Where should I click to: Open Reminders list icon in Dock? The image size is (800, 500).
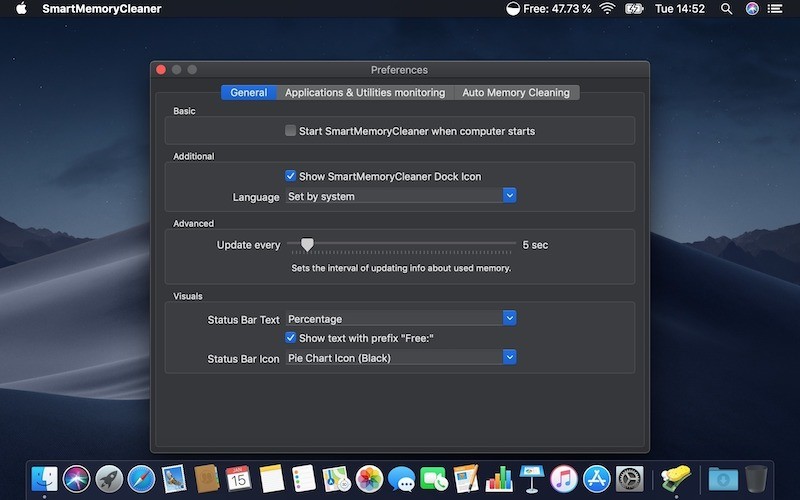(x=304, y=479)
